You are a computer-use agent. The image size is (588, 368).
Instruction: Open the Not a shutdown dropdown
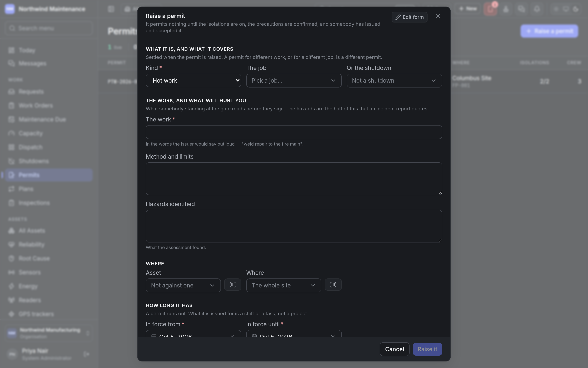(394, 81)
